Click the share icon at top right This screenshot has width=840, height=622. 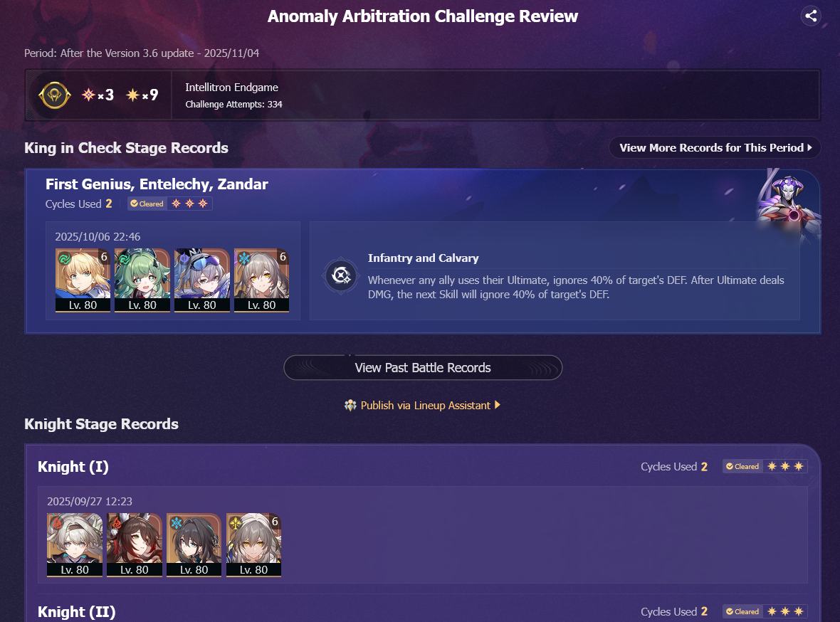point(811,16)
